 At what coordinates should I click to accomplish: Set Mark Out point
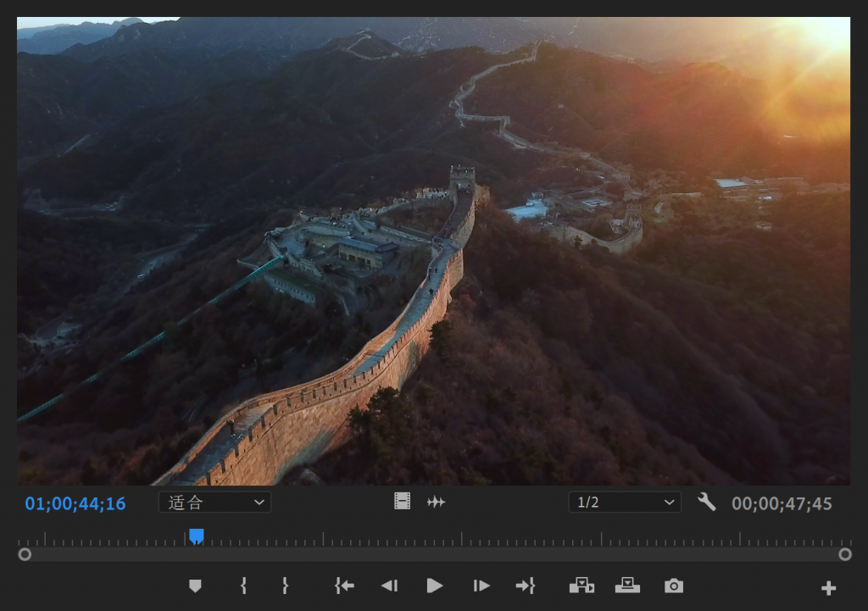click(285, 586)
